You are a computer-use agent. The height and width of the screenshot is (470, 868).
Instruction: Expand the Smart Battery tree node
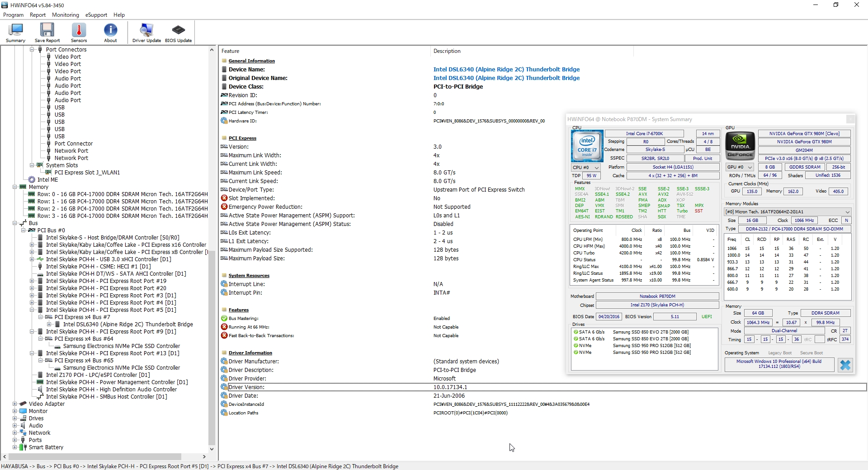tap(15, 447)
